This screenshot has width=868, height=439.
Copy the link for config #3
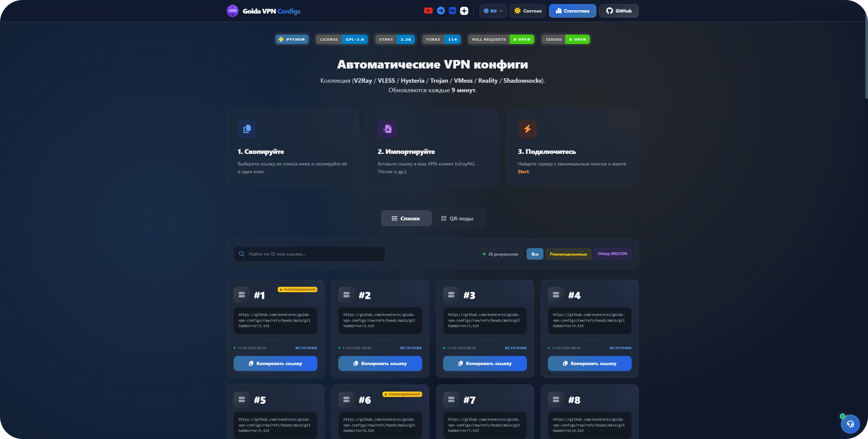point(485,363)
